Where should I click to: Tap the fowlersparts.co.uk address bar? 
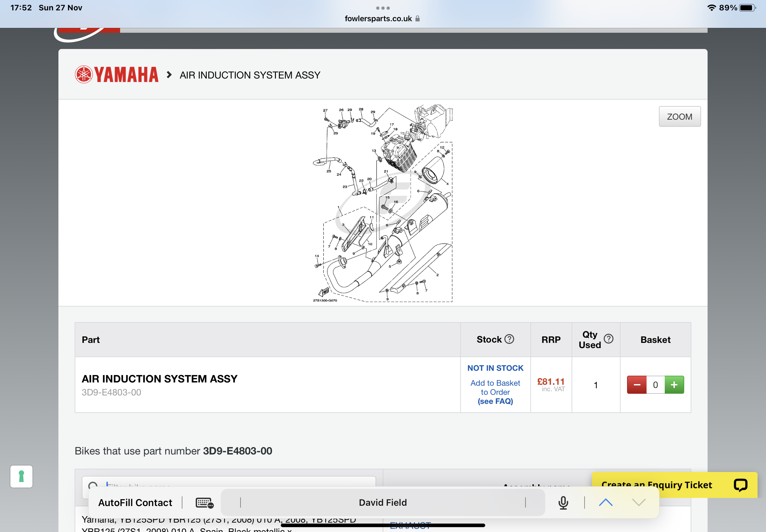pyautogui.click(x=382, y=19)
